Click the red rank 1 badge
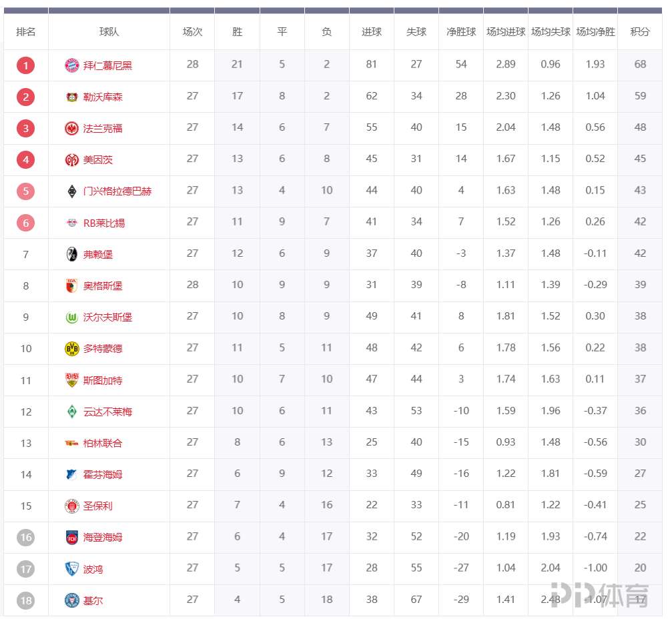Viewport: 672px width, 631px height. [x=26, y=65]
